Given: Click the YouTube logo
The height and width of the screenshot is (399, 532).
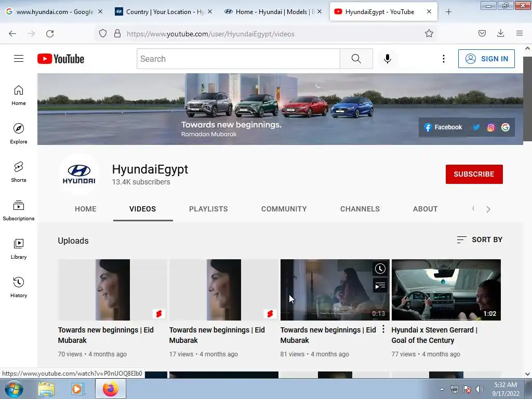Looking at the screenshot, I should coord(61,59).
